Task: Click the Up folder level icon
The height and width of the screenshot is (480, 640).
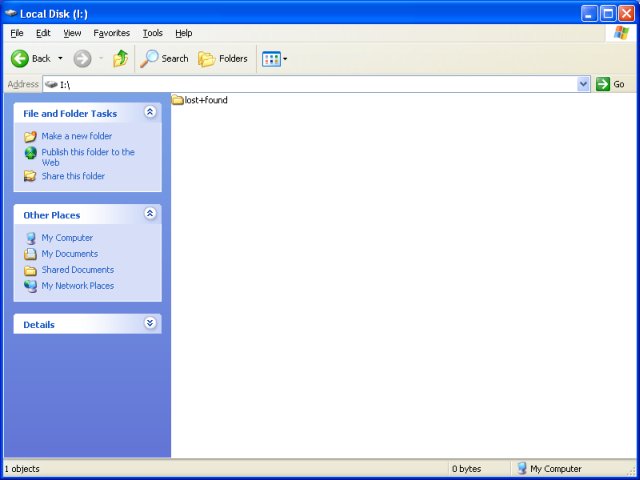Action: 120,59
